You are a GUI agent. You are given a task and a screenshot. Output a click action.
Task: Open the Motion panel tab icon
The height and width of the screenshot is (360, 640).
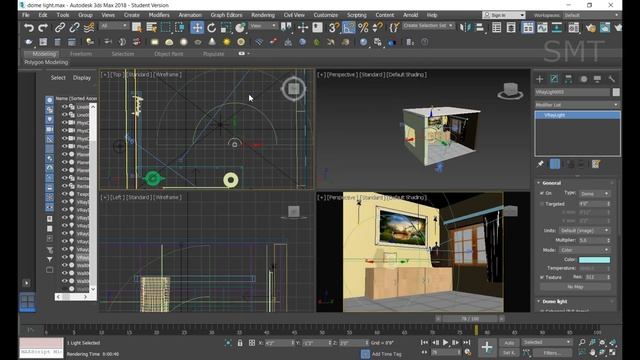point(584,79)
